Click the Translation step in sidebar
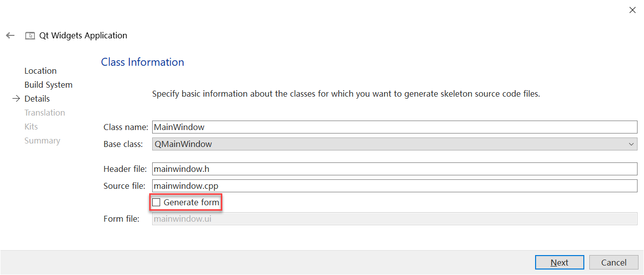 point(45,113)
